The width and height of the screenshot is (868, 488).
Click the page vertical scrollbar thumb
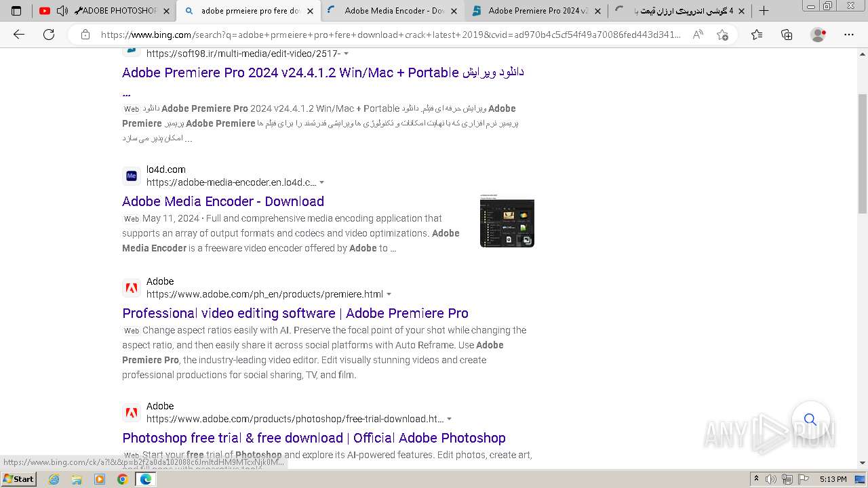[x=863, y=155]
